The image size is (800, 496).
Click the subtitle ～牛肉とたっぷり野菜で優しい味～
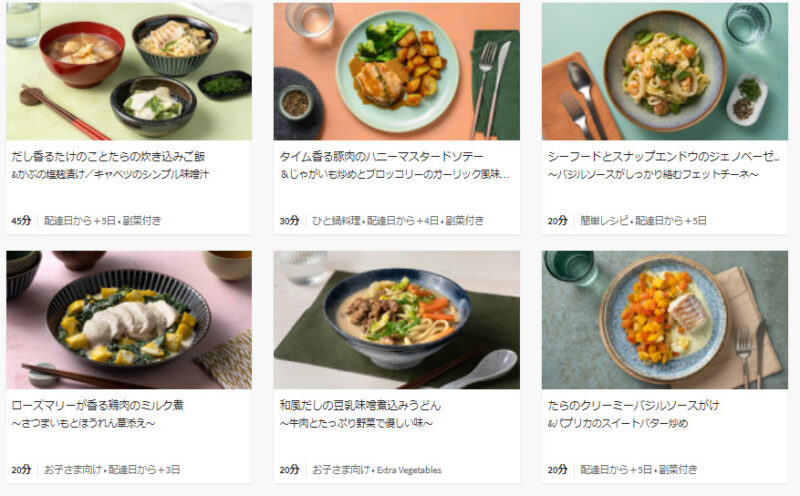(356, 423)
